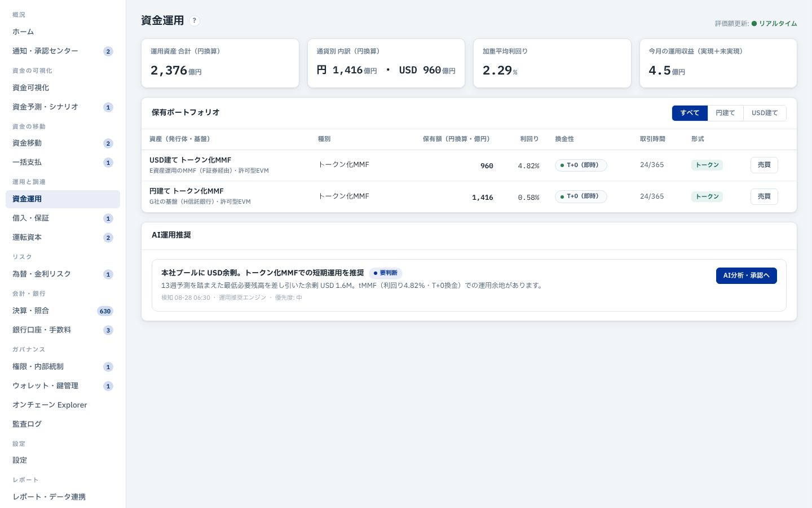Open ホーム in the sidebar

(x=63, y=32)
